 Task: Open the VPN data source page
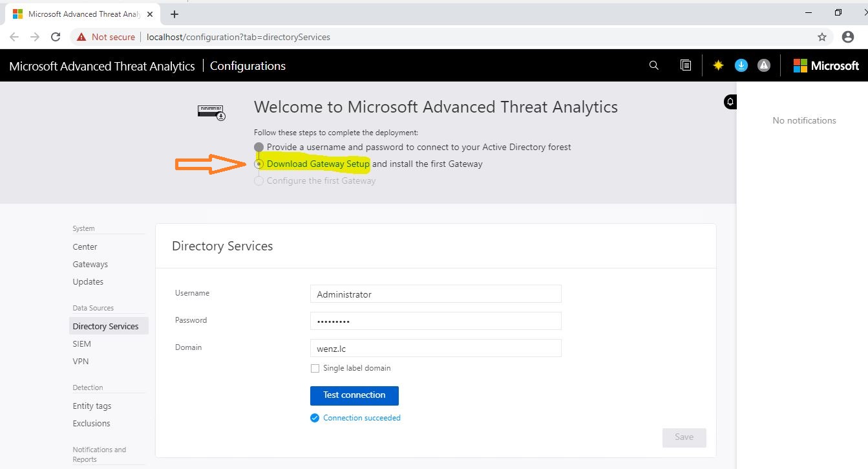[x=81, y=361]
